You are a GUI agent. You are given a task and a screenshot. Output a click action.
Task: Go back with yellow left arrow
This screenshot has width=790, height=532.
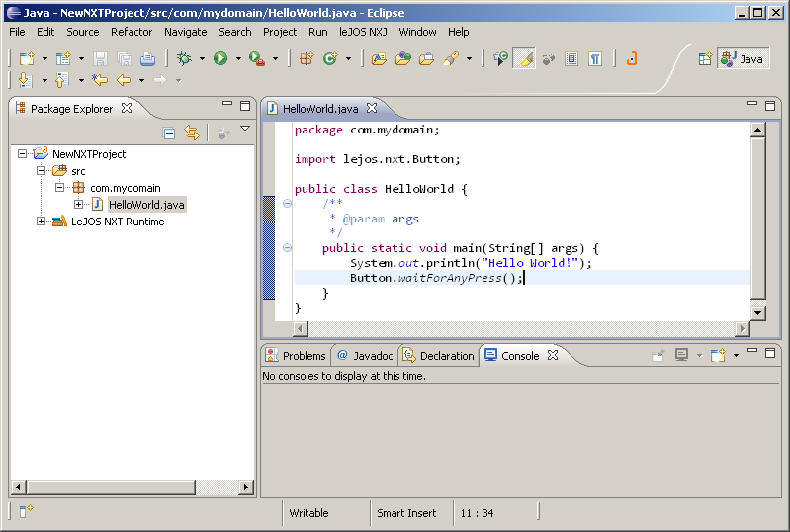[x=124, y=80]
